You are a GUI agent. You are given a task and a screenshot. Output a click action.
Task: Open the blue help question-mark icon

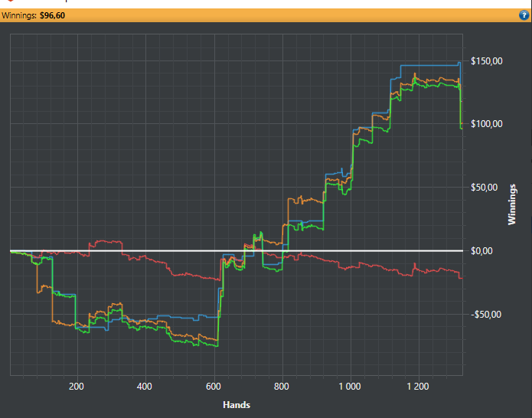click(524, 15)
